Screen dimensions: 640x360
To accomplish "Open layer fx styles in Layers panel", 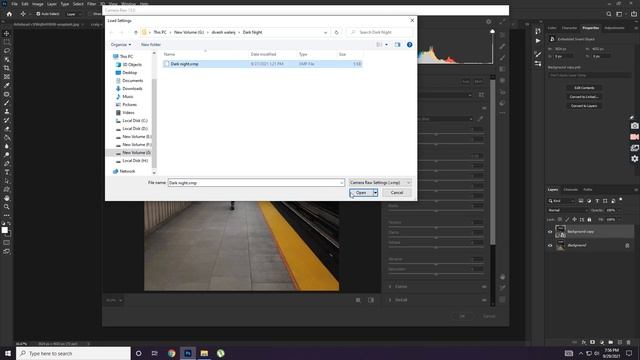I will (584, 342).
